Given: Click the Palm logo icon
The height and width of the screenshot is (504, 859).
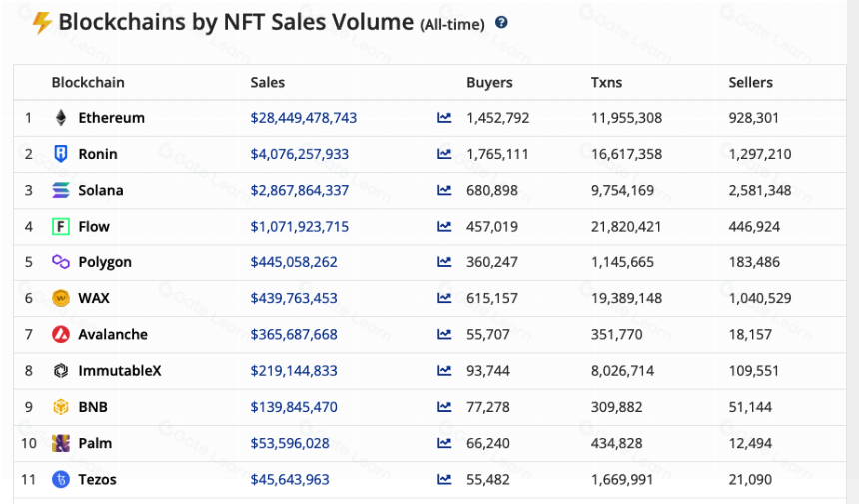Looking at the screenshot, I should tap(61, 443).
